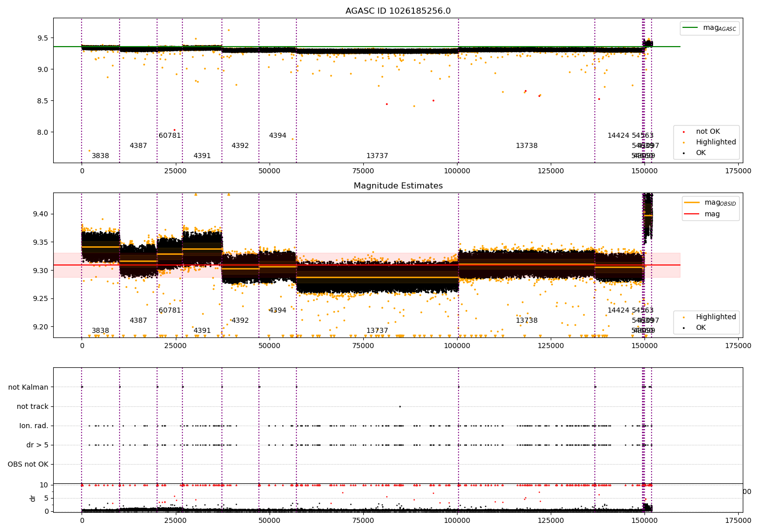Click the 'not Kalman' axis label
Viewport: 760px width, 532px height.
[x=28, y=387]
